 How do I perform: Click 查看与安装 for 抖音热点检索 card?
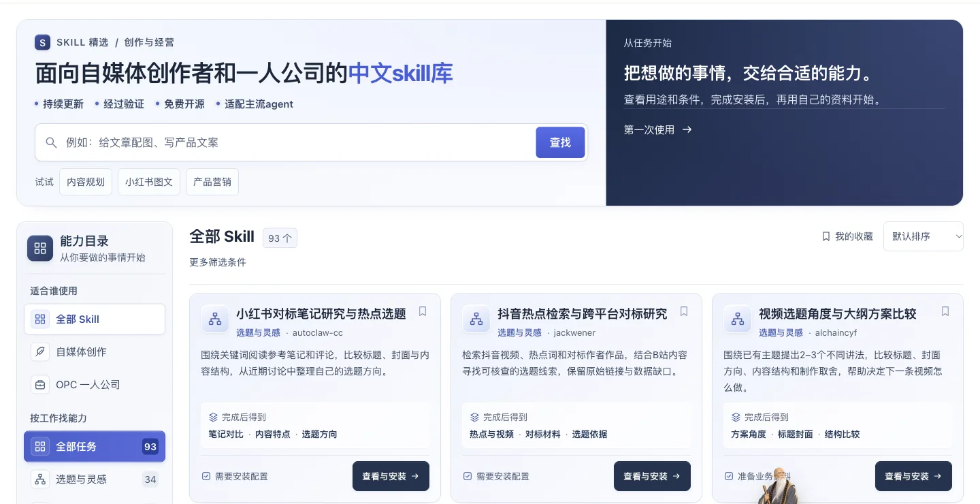pyautogui.click(x=652, y=476)
